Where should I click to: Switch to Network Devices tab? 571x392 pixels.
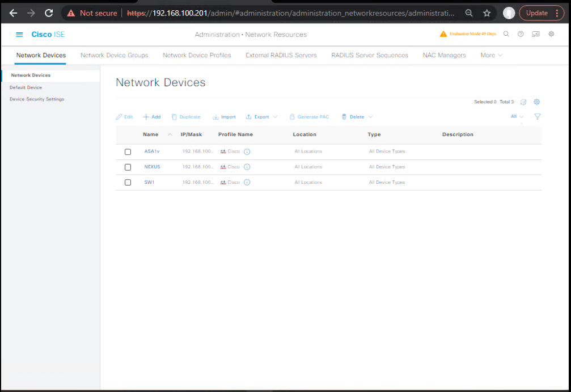pyautogui.click(x=41, y=56)
